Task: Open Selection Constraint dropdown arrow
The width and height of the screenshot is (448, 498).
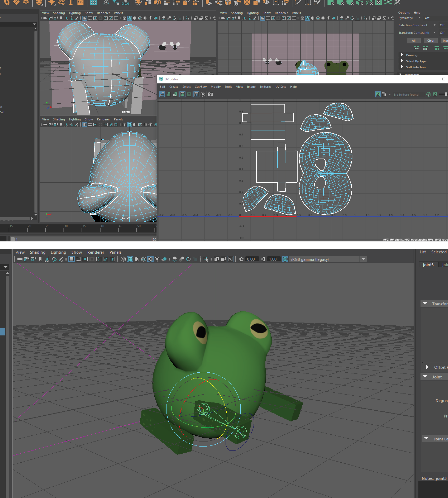Action: click(434, 25)
